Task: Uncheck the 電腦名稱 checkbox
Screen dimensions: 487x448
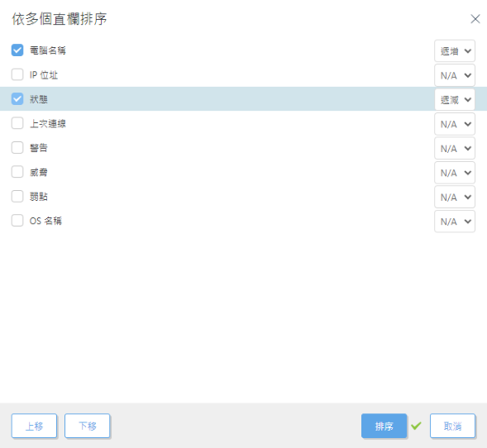Action: tap(17, 50)
